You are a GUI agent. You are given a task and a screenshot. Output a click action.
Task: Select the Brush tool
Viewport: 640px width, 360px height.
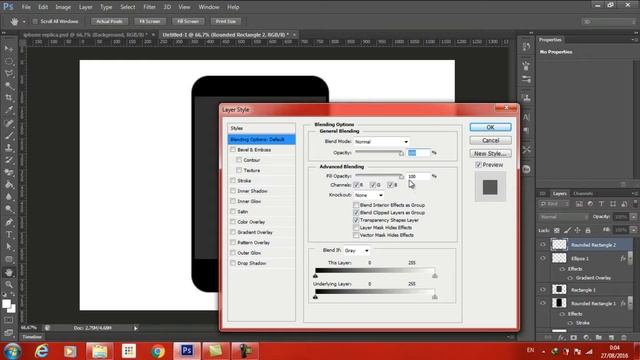(x=9, y=135)
